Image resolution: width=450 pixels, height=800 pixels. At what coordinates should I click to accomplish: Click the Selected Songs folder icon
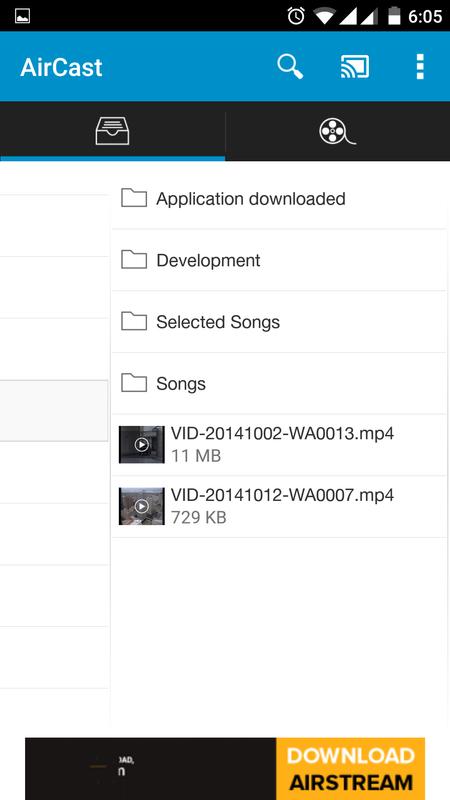click(x=134, y=321)
